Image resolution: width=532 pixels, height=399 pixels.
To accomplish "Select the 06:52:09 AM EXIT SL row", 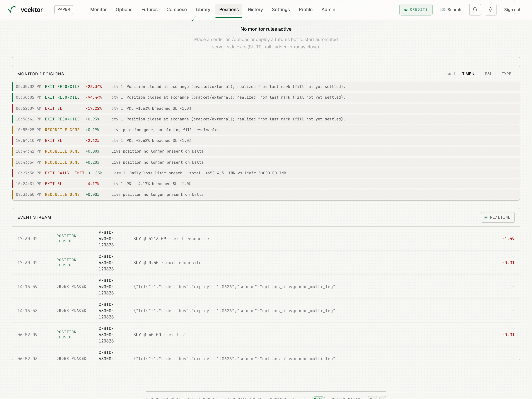I will 266,108.
